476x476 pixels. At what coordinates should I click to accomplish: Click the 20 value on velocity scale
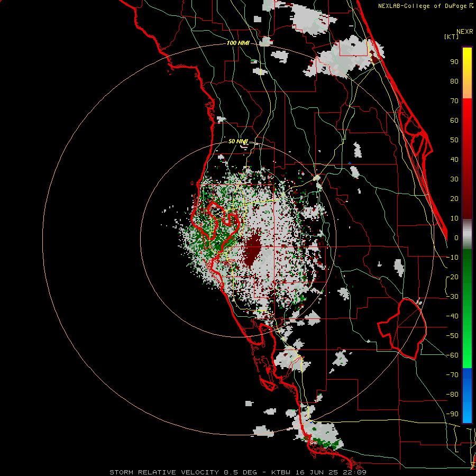tap(454, 198)
